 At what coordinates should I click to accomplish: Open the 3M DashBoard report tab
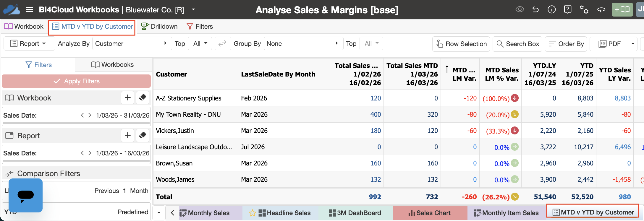click(x=355, y=213)
